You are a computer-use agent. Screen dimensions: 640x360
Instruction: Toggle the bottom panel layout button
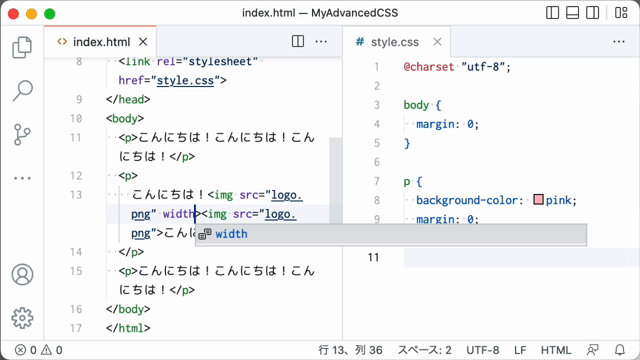[572, 13]
